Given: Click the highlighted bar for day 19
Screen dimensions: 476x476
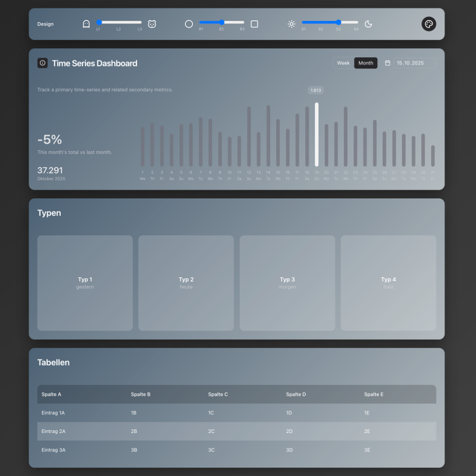Looking at the screenshot, I should coord(317,134).
